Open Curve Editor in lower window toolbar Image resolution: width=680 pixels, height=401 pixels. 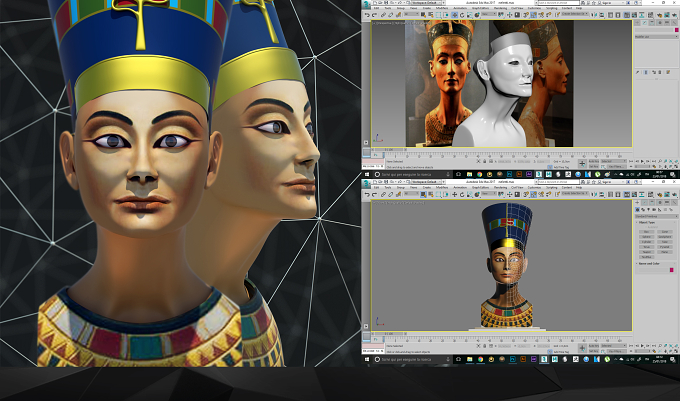tap(634, 194)
